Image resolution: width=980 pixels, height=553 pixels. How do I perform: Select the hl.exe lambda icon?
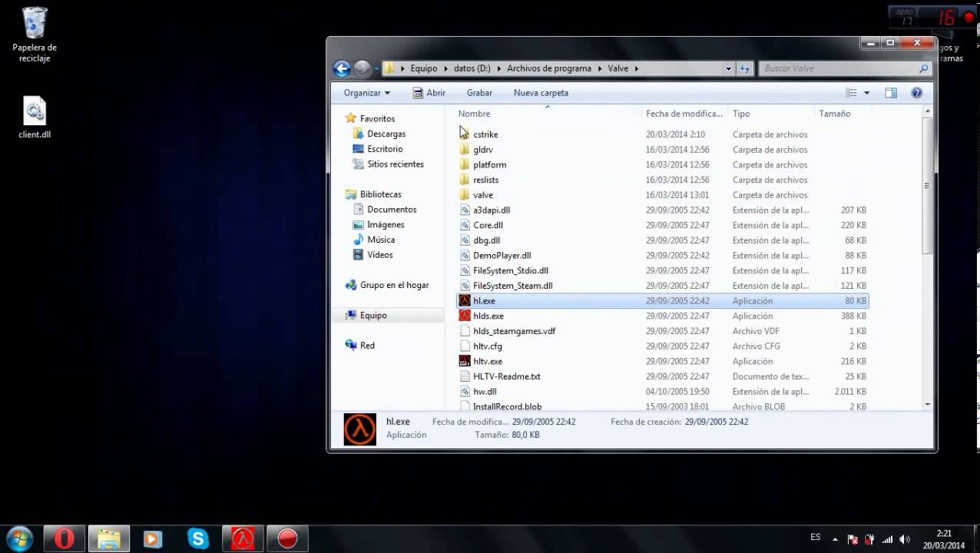coord(465,300)
